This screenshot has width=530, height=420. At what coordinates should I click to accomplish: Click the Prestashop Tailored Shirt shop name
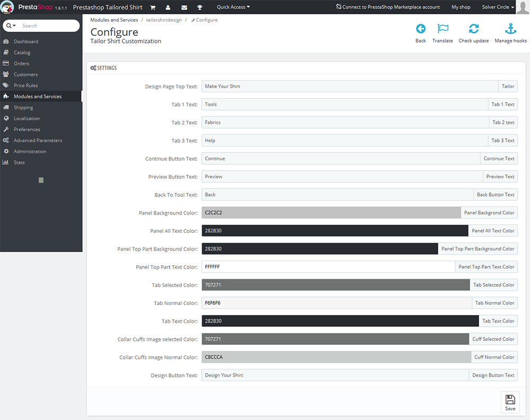(x=108, y=7)
